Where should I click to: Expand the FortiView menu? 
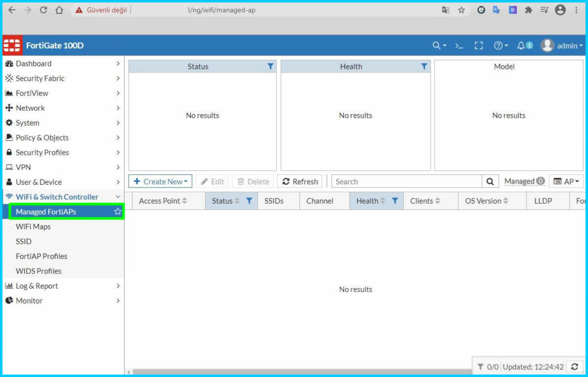[x=63, y=94]
